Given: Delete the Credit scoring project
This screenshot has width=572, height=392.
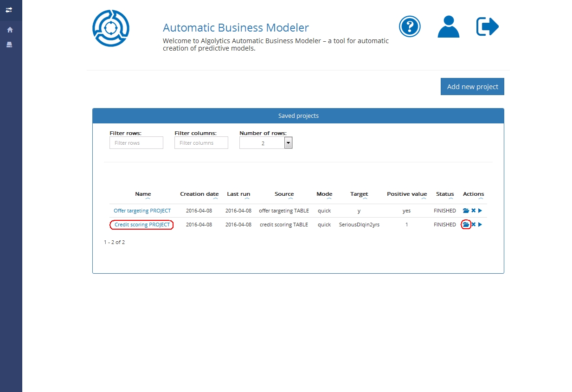Looking at the screenshot, I should (473, 225).
